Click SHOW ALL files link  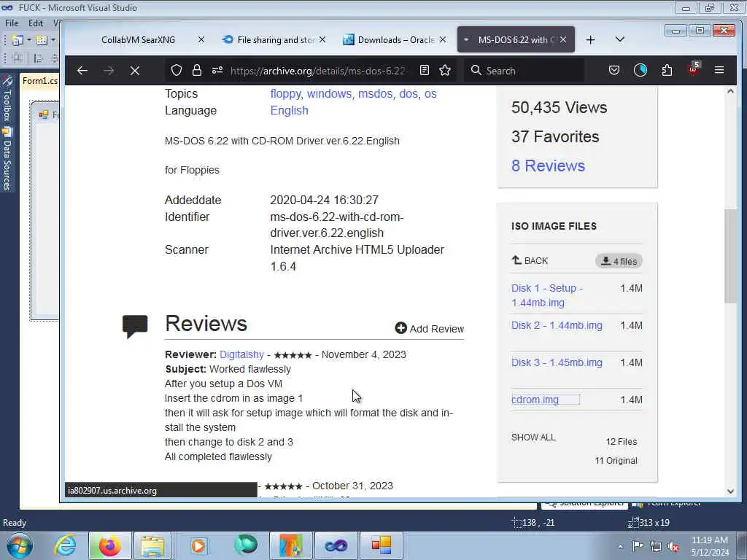[x=533, y=437]
